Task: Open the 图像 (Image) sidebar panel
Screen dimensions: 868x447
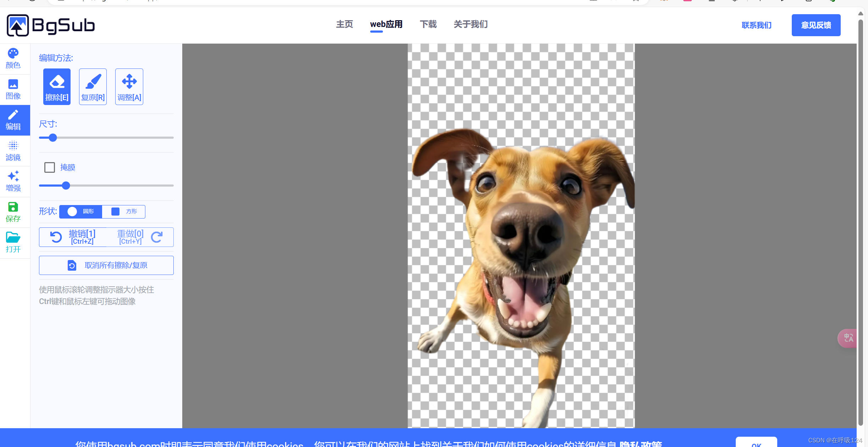Action: 13,89
